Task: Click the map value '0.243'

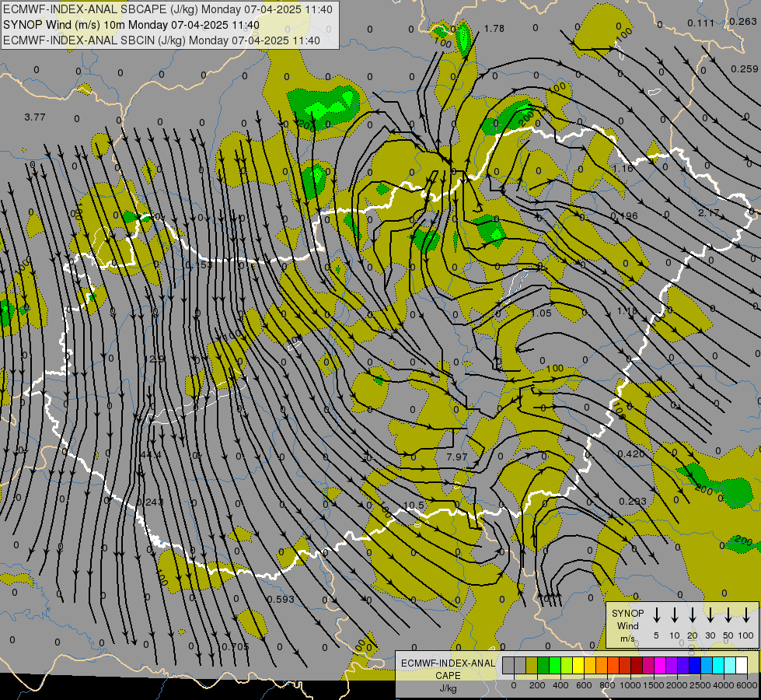Action: click(150, 502)
